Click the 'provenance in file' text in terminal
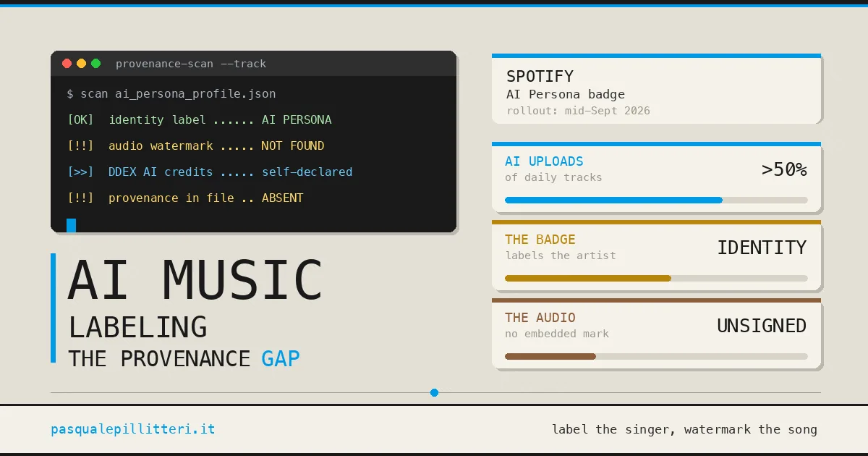The height and width of the screenshot is (456, 868). coord(171,198)
